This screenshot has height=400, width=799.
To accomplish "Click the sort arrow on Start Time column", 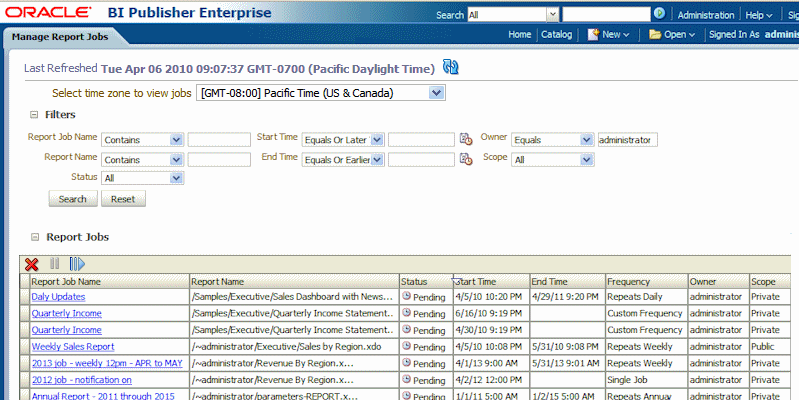I will click(x=457, y=280).
